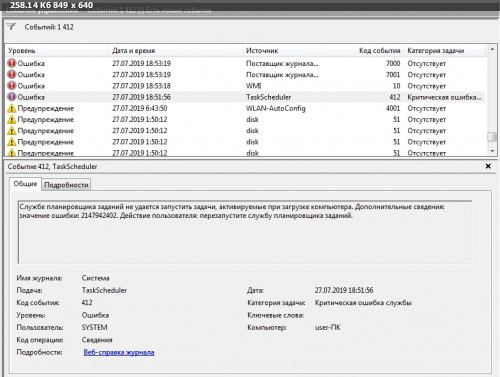The image size is (500, 377).
Task: Select the WMI source cell
Action: (254, 86)
